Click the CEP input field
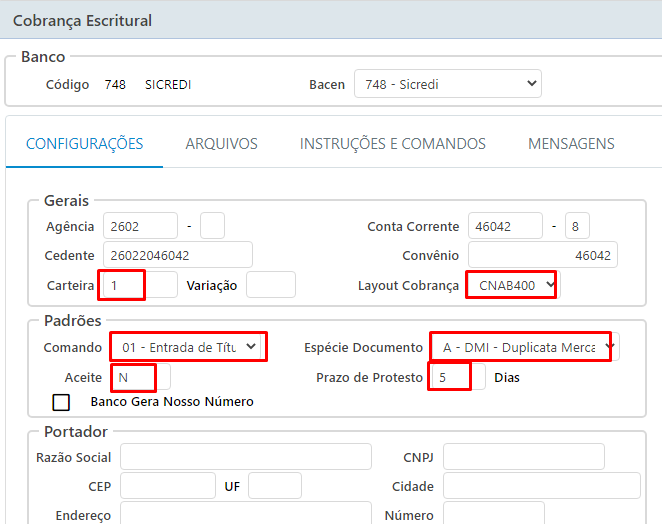This screenshot has height=524, width=662. 168,486
